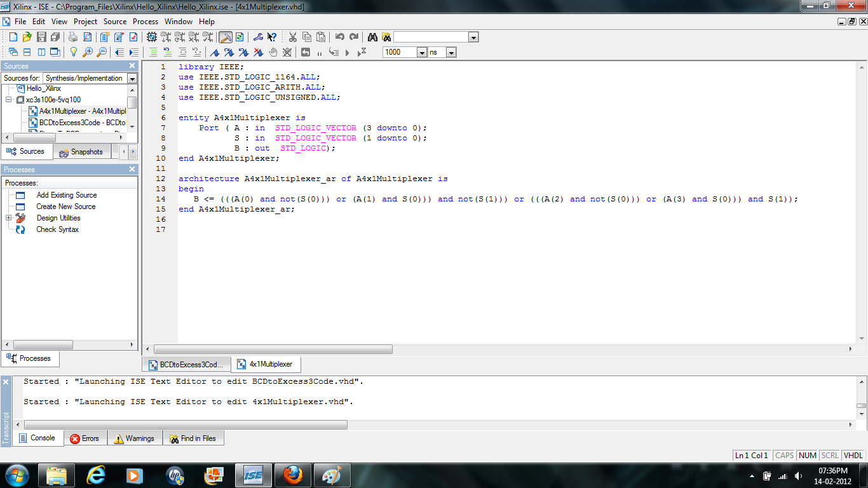
Task: Click the Cascade windows icon
Action: (x=13, y=52)
